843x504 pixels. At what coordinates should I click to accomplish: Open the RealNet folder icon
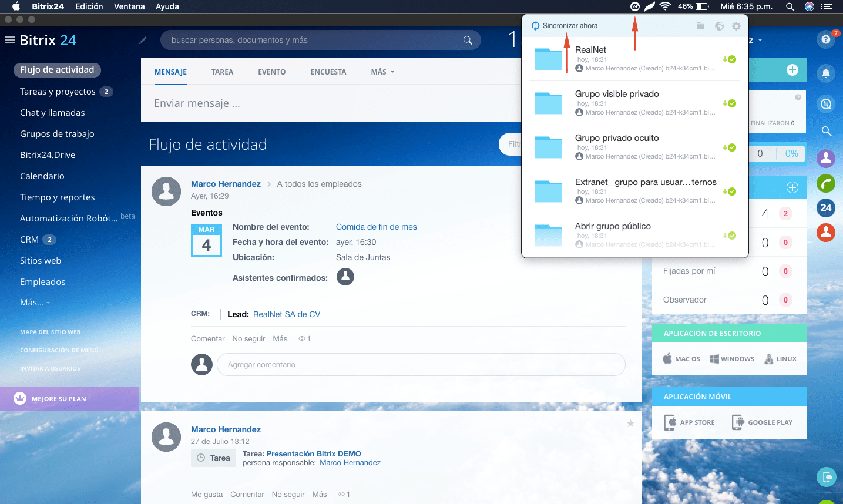click(549, 59)
